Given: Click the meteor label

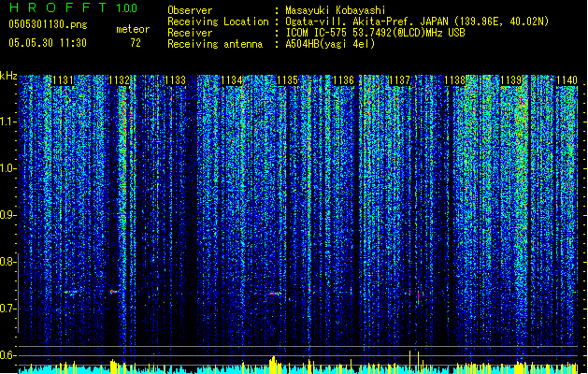Looking at the screenshot, I should [x=133, y=29].
